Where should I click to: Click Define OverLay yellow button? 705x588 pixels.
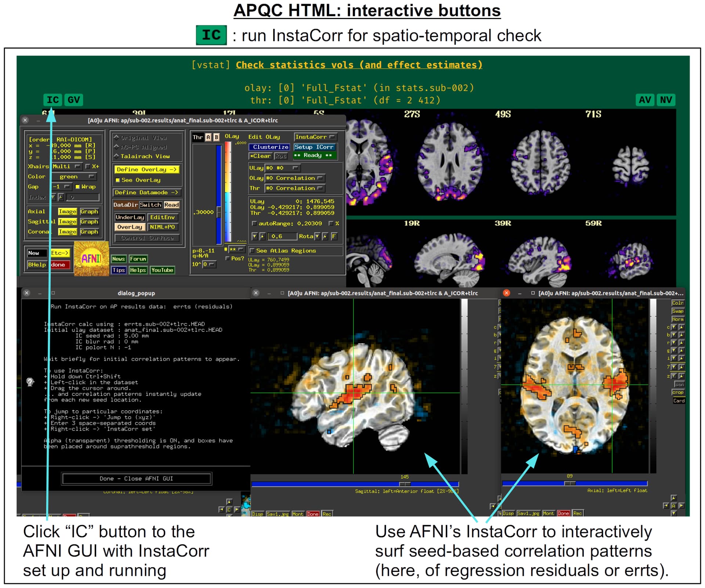tap(147, 170)
